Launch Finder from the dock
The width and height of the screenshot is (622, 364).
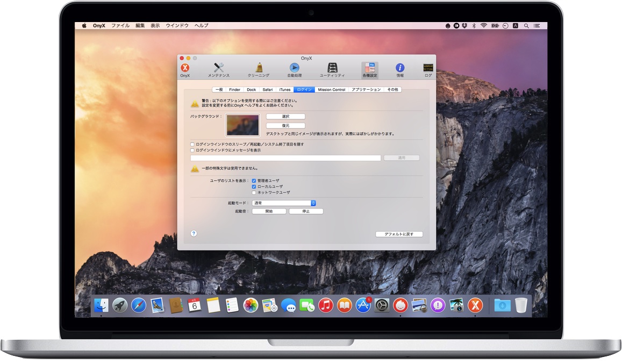pos(101,305)
